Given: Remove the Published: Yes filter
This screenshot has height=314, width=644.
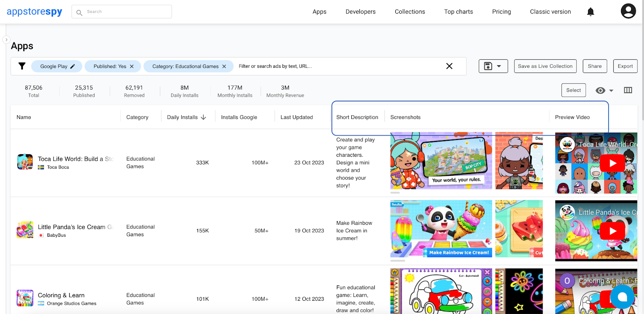Looking at the screenshot, I should click(132, 67).
